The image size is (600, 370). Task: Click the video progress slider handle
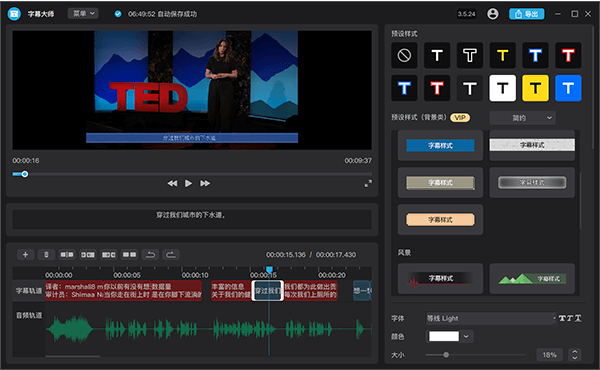[25, 174]
